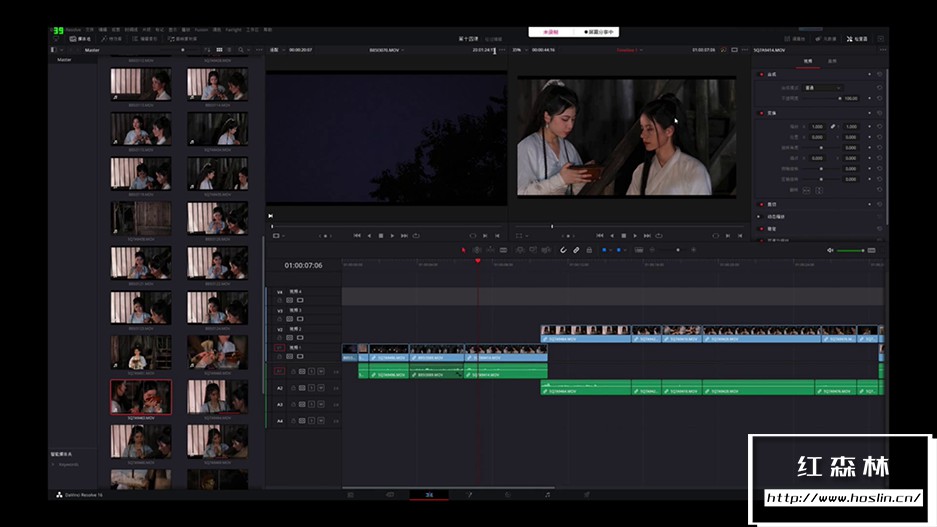This screenshot has width=937, height=527.
Task: Toggle the timeline linked selection chain icon
Action: coord(576,250)
